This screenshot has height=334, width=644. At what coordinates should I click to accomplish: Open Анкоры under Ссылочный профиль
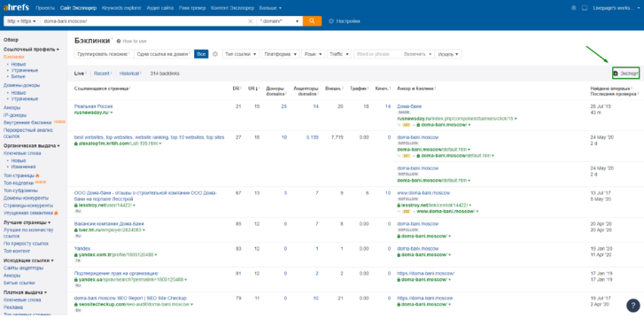click(12, 107)
